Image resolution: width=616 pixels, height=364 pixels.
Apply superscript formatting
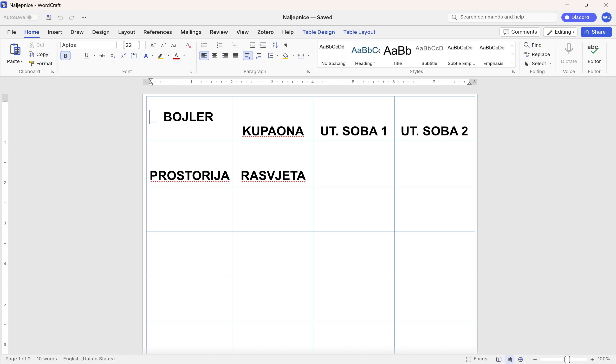click(x=123, y=56)
